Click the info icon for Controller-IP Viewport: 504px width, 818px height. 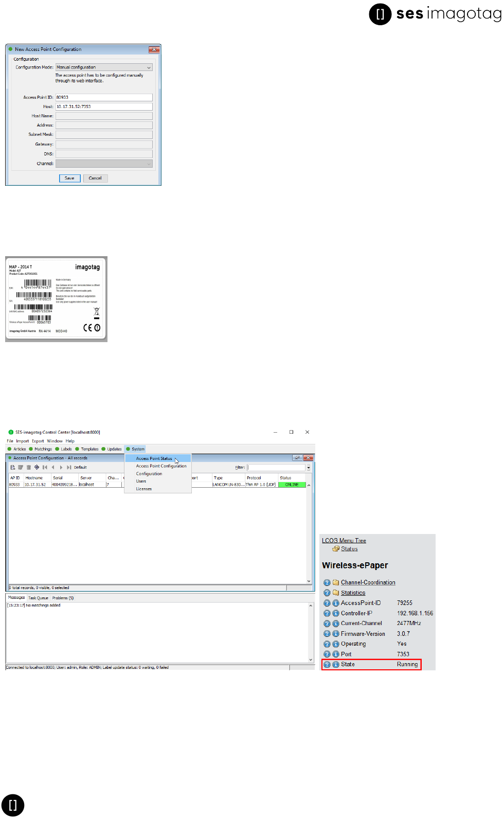point(336,613)
